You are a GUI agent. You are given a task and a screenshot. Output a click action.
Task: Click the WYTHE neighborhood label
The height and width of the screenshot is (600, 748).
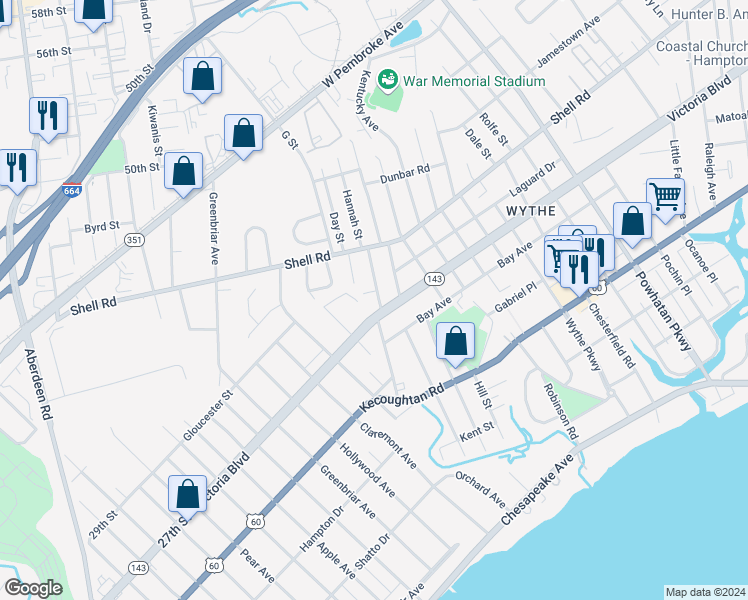[531, 211]
